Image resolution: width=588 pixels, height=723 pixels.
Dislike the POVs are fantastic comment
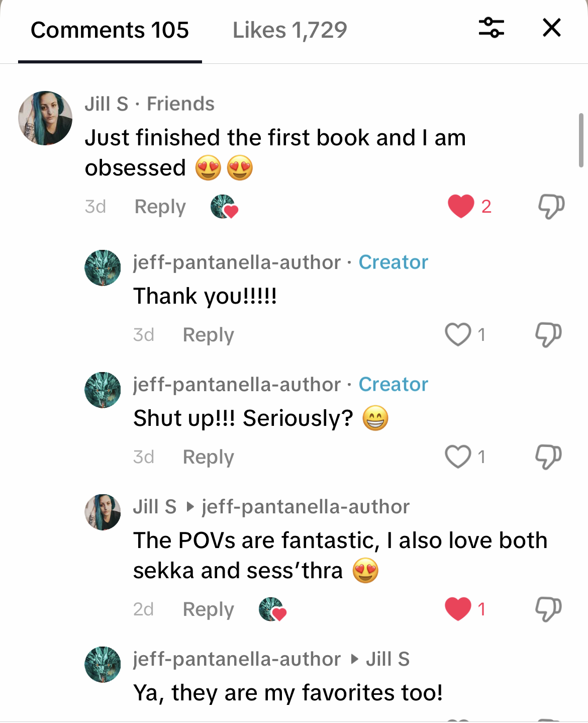click(548, 609)
